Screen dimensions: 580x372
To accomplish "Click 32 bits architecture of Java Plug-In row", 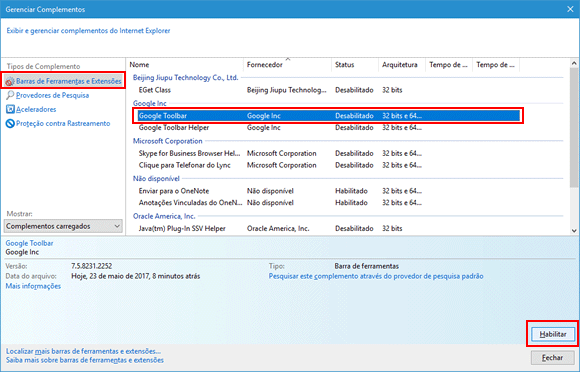I will tap(392, 229).
